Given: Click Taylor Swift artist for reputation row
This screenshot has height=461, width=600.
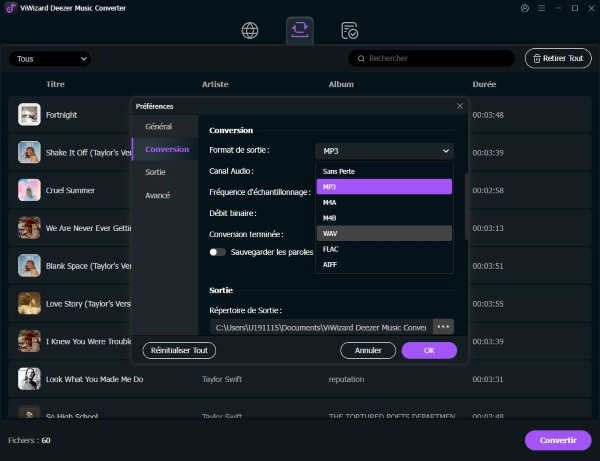Looking at the screenshot, I should pyautogui.click(x=222, y=379).
